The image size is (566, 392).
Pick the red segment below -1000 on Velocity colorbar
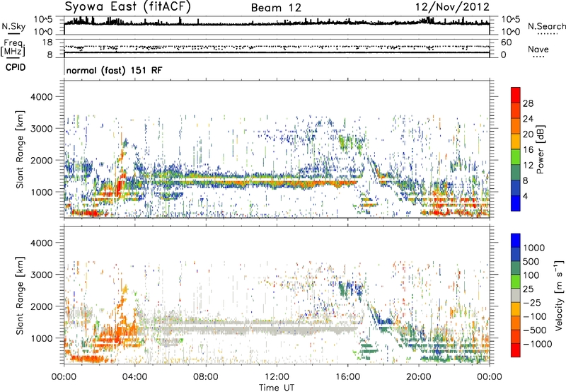tap(516, 350)
